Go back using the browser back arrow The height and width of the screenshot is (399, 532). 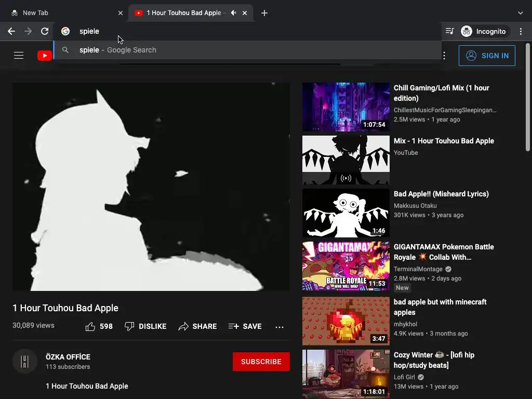coord(11,31)
